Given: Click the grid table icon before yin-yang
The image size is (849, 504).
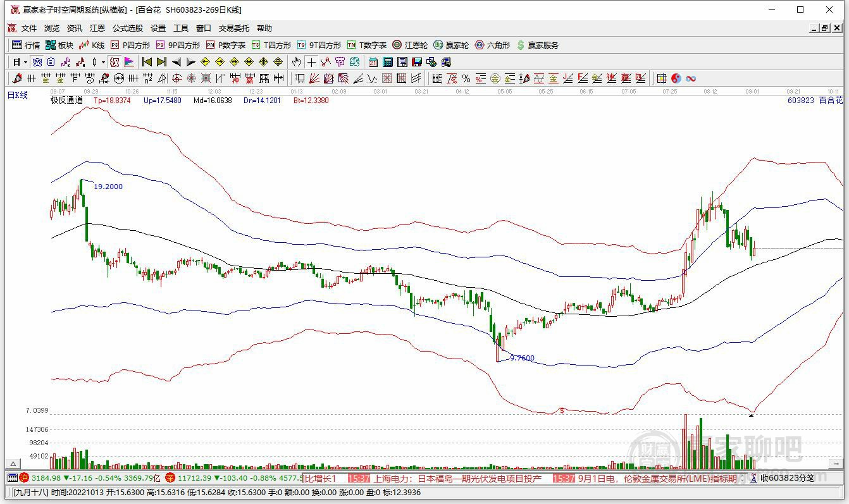Looking at the screenshot, I should (x=661, y=78).
